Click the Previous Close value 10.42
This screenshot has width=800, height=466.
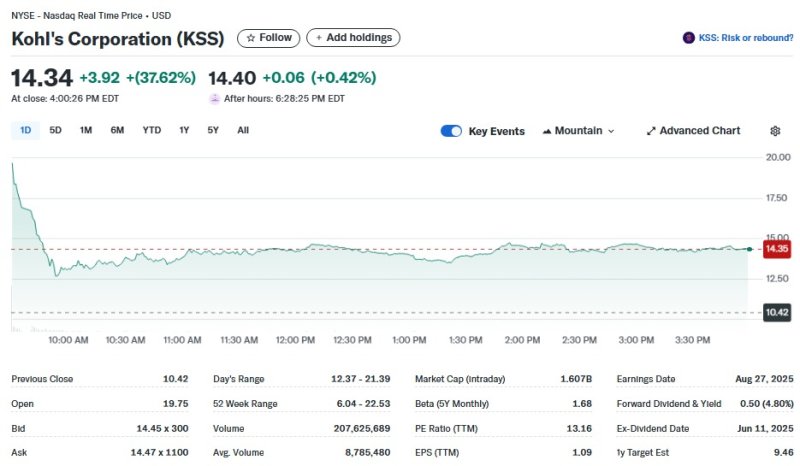(x=176, y=379)
